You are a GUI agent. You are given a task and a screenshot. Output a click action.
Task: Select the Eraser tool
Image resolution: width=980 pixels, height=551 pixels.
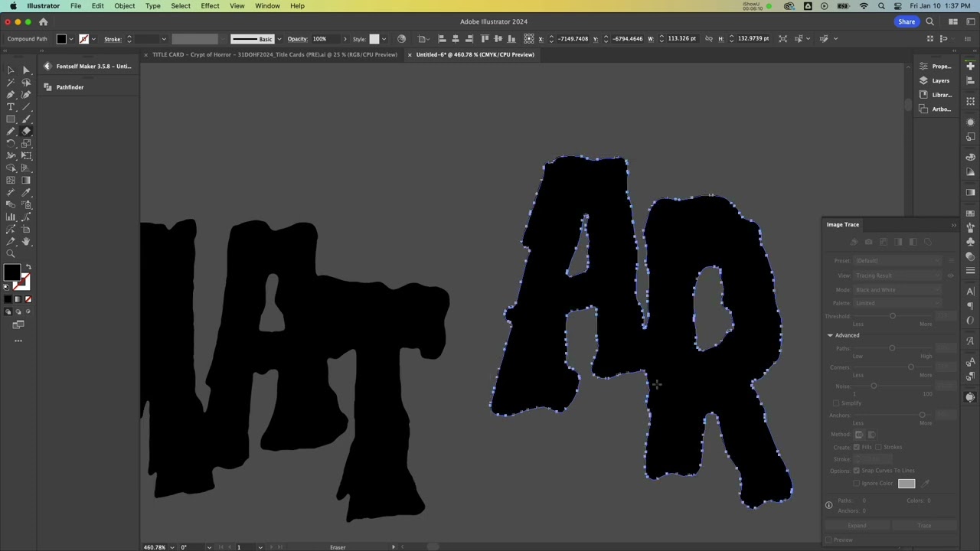[26, 132]
